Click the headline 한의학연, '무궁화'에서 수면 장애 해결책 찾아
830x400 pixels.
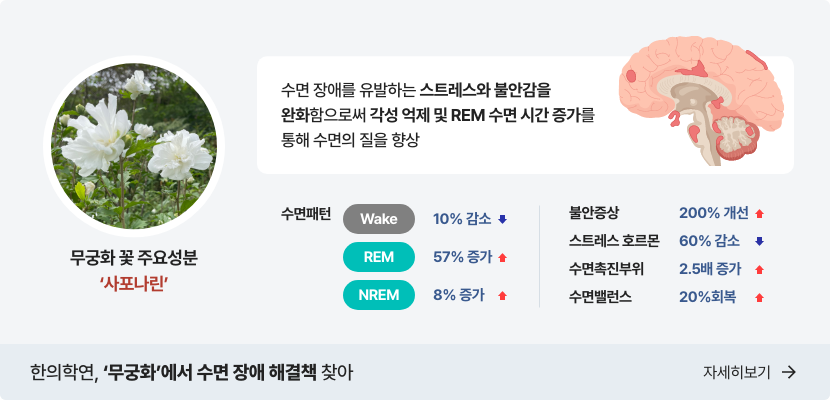coord(192,373)
